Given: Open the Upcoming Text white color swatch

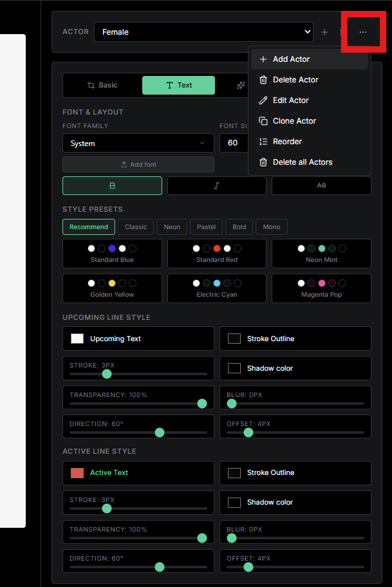Looking at the screenshot, I should (x=77, y=339).
